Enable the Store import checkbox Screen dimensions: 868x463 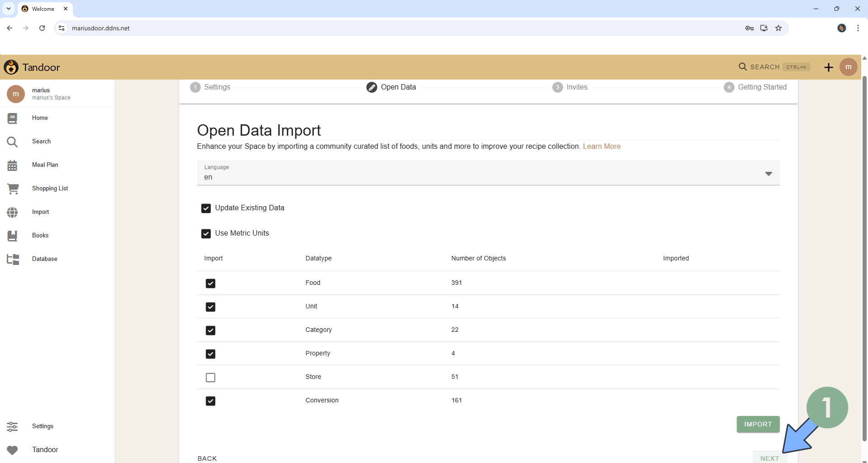pyautogui.click(x=210, y=378)
